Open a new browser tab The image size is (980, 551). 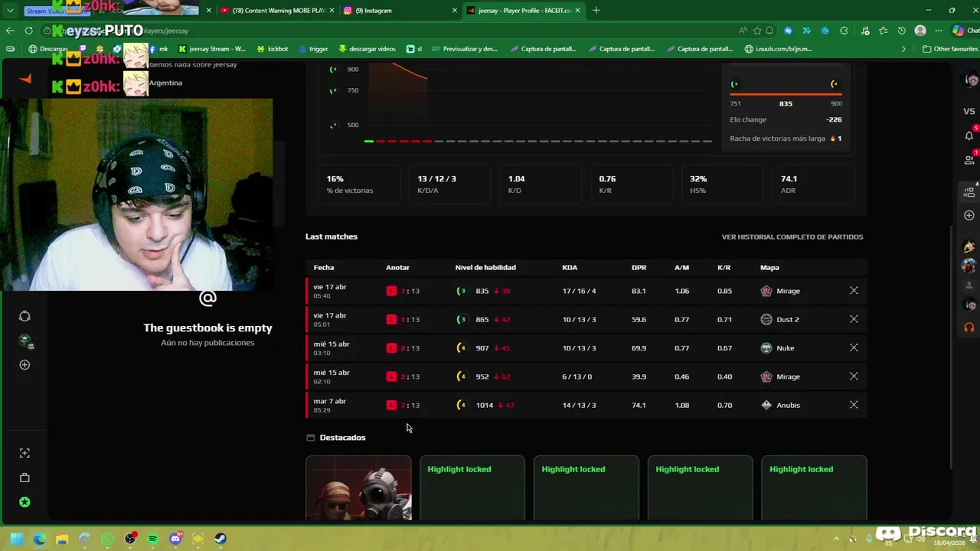(596, 11)
